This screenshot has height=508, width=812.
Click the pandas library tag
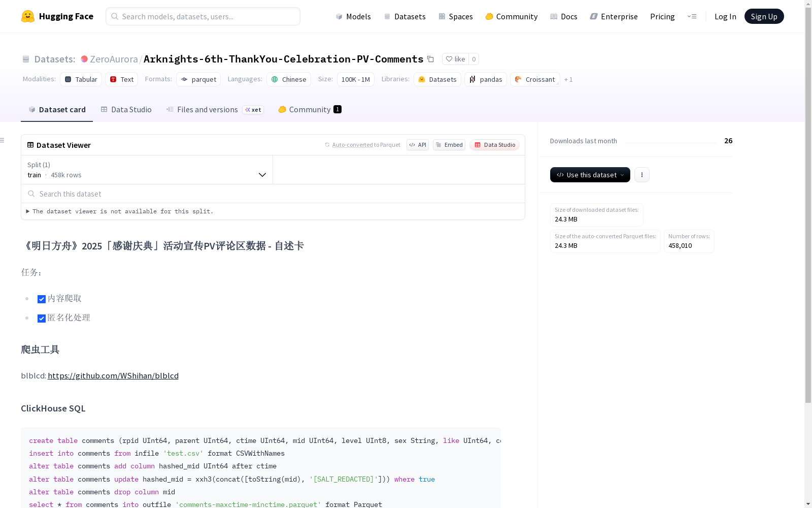(486, 79)
